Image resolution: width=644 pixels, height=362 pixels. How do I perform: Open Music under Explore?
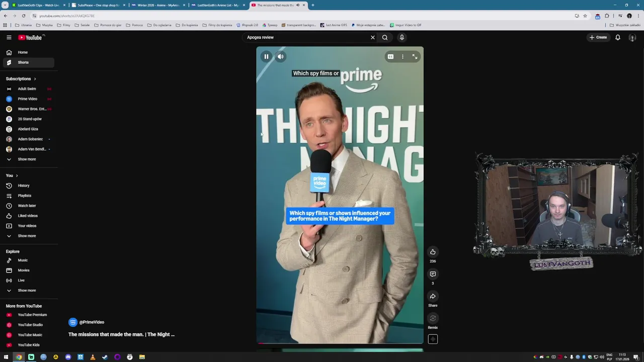tap(29, 260)
